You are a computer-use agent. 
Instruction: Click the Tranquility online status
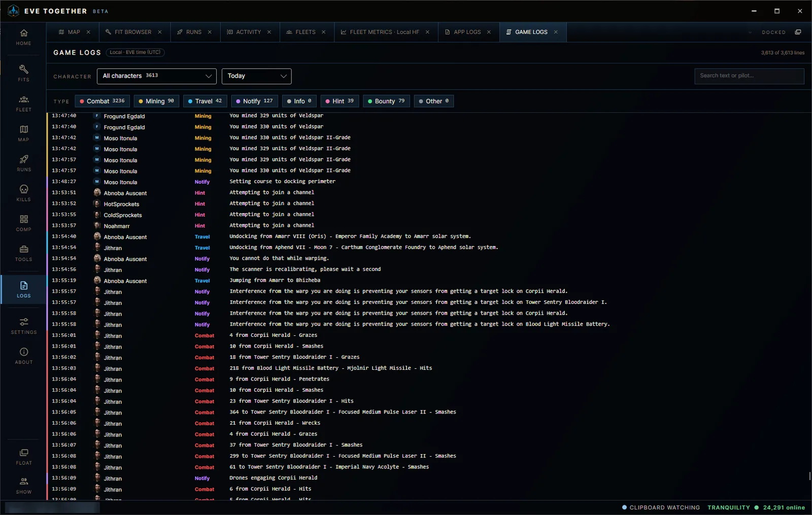click(756, 507)
